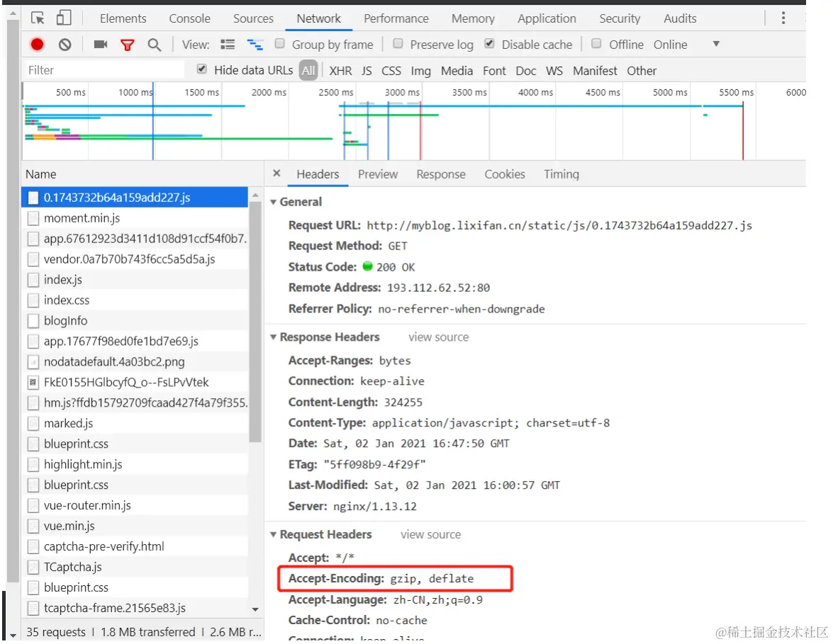Viewport: 833px width, 644px height.
Task: Select vendor.0a7b70b743f6cc5a5d5a.js request
Action: click(135, 259)
